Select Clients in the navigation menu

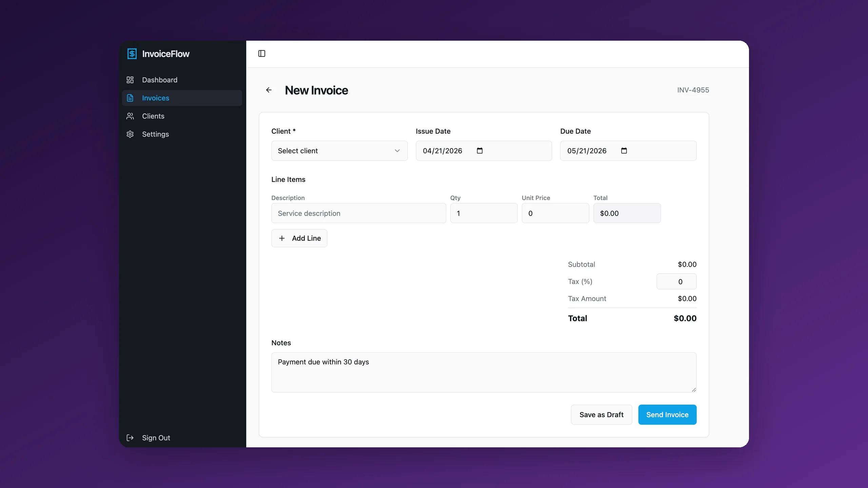[153, 116]
